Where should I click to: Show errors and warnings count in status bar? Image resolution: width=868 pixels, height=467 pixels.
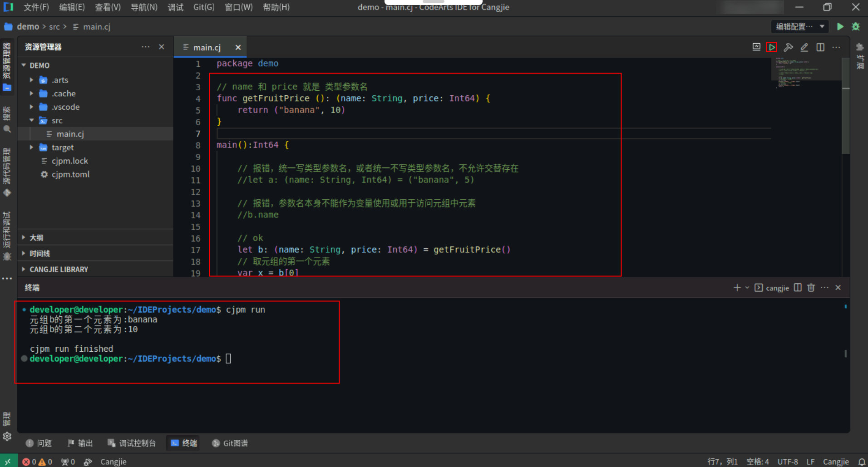tap(37, 462)
